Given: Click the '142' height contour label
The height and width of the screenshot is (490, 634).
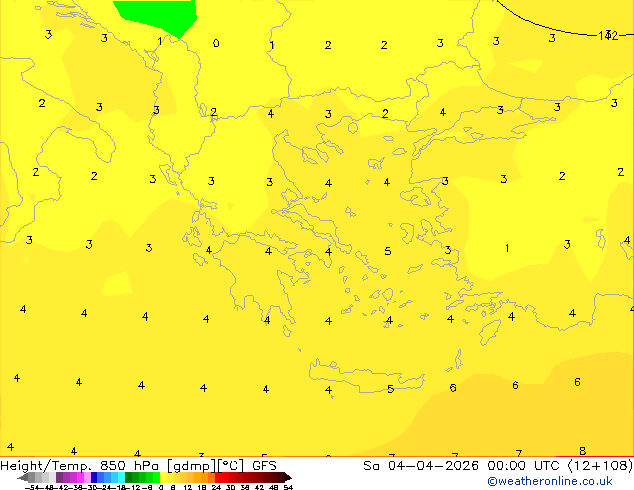Looking at the screenshot, I should tap(608, 36).
